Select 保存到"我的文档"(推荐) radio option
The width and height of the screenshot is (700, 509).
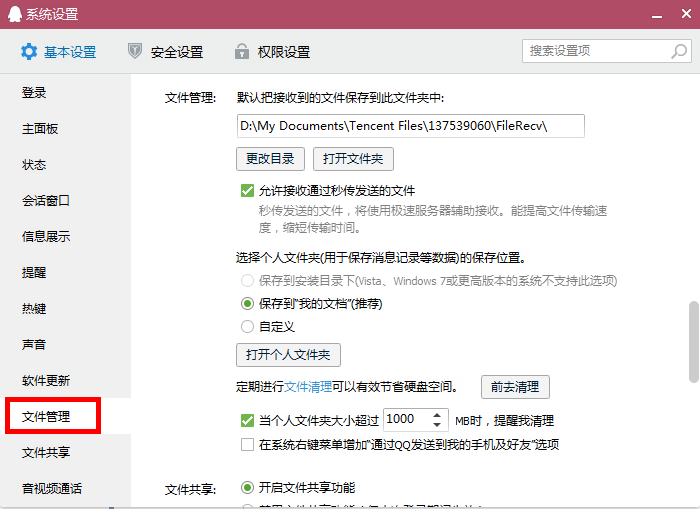[247, 304]
